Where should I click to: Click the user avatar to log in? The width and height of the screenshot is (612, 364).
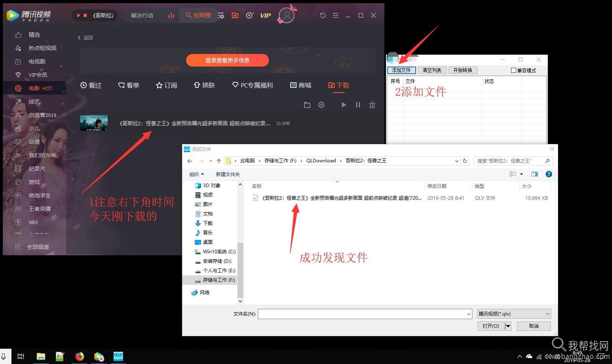pyautogui.click(x=287, y=15)
